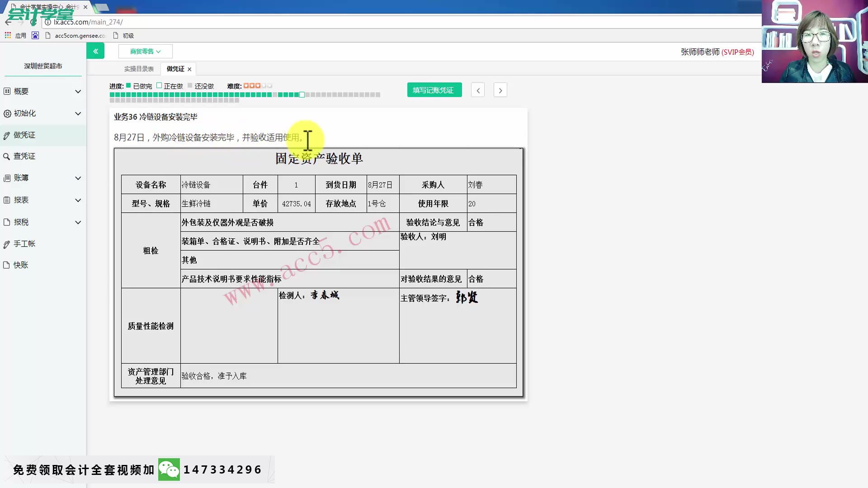
Task: Open the 快账 sidebar item
Action: pos(21,265)
